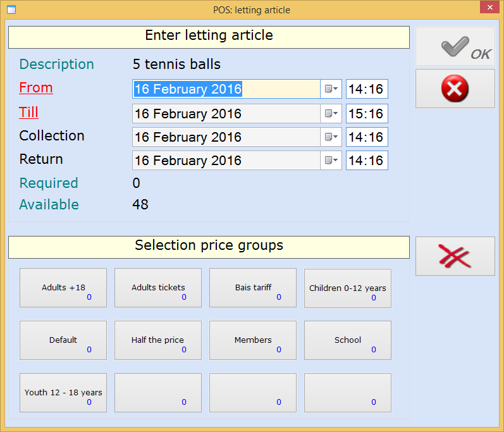Select the Adults +18 price group

tap(63, 288)
